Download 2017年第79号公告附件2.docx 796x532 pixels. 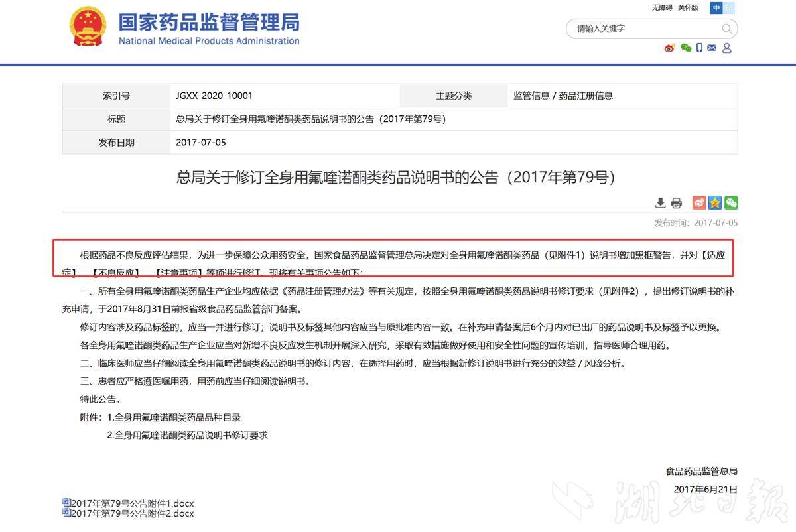132,513
